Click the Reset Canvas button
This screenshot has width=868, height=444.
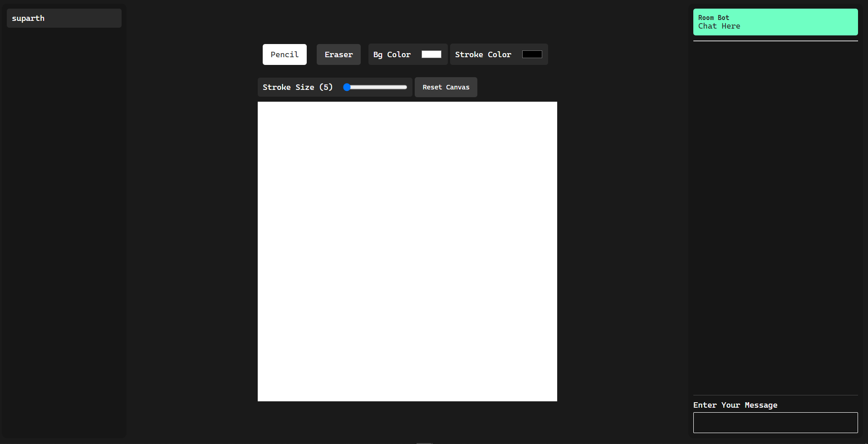tap(446, 87)
